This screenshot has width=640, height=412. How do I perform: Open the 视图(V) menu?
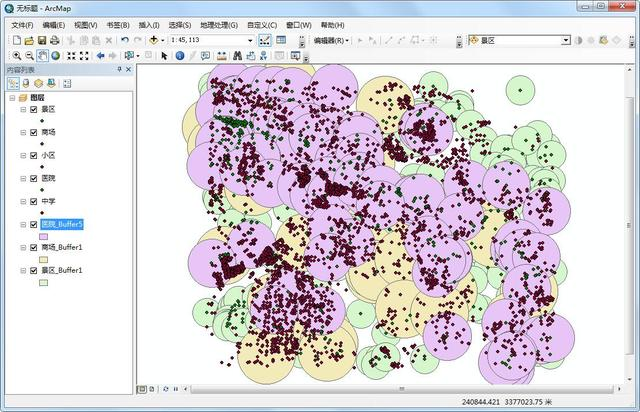click(85, 25)
